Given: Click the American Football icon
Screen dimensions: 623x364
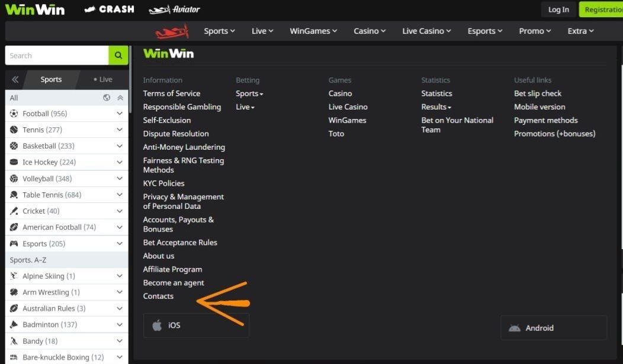Looking at the screenshot, I should click(x=14, y=227).
